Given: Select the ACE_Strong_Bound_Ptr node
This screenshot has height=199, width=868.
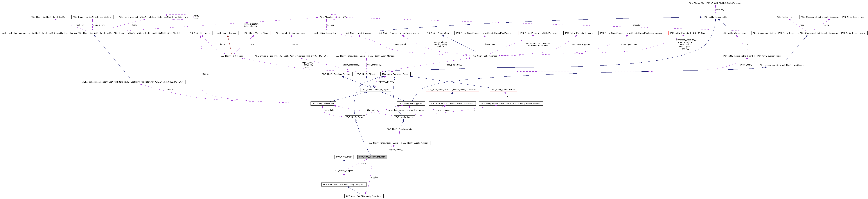Looking at the screenshot, I should pyautogui.click(x=291, y=56).
